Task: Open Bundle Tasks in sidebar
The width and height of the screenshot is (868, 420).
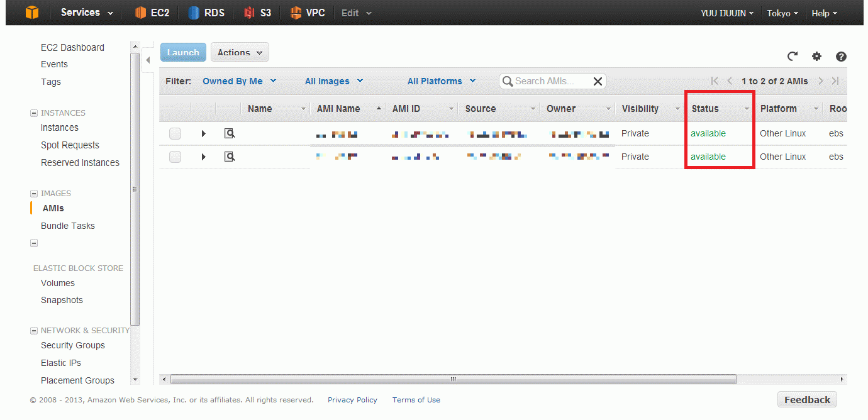Action: click(x=68, y=226)
